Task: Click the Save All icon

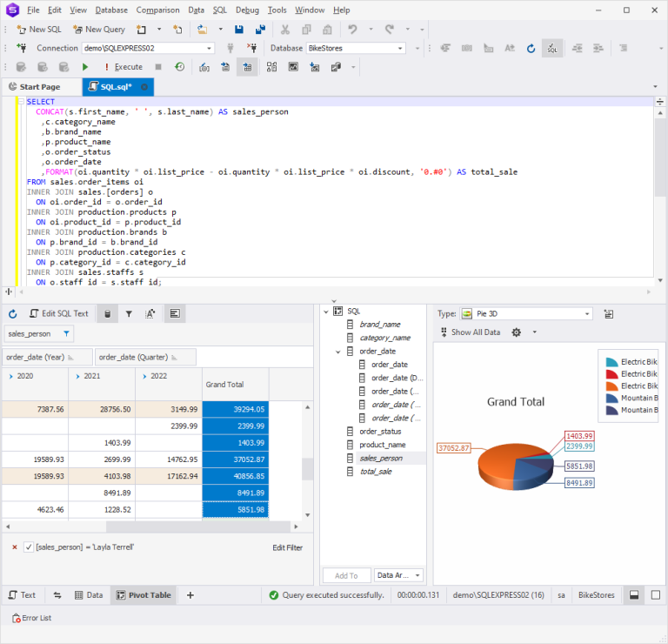Action: click(x=260, y=30)
